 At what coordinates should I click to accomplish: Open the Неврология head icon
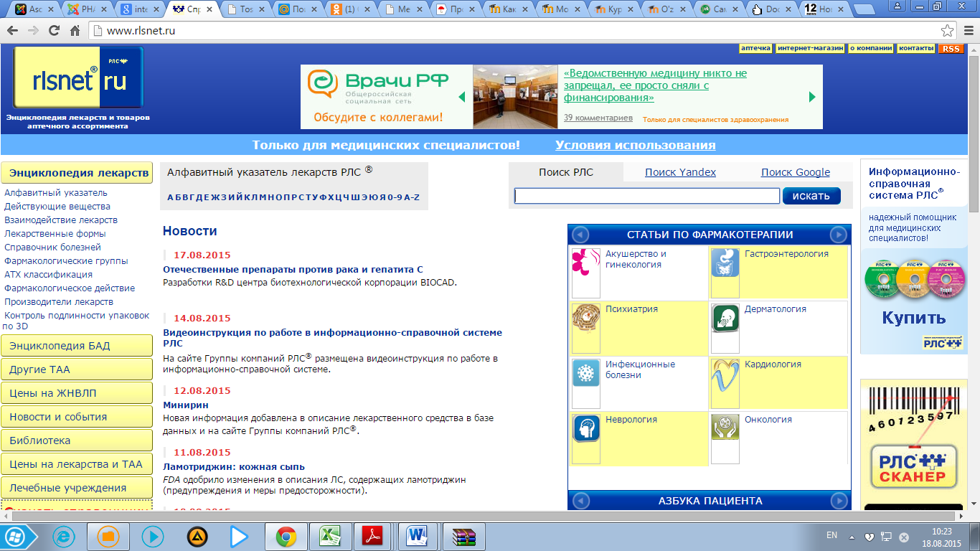pos(585,438)
